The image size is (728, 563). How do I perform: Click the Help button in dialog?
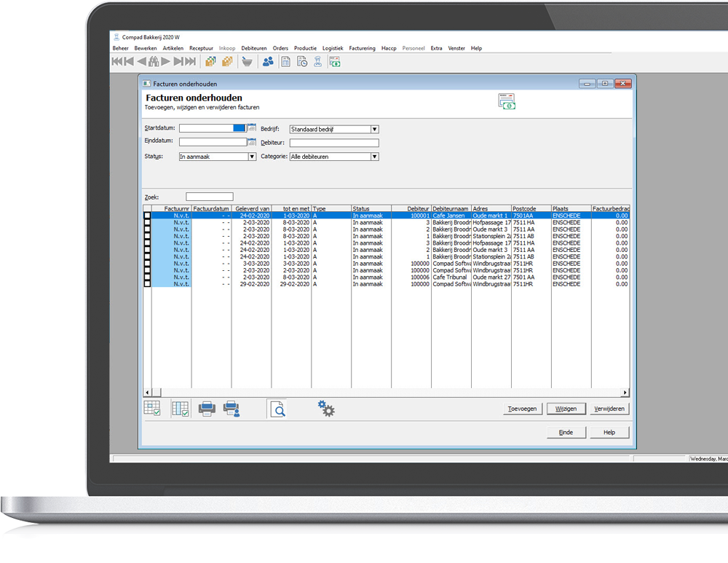coord(609,433)
